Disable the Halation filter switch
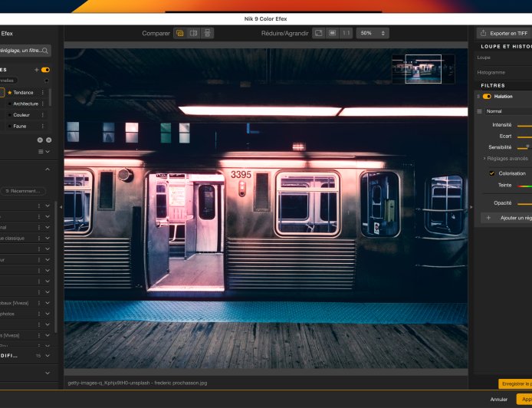The height and width of the screenshot is (408, 532). (x=487, y=97)
